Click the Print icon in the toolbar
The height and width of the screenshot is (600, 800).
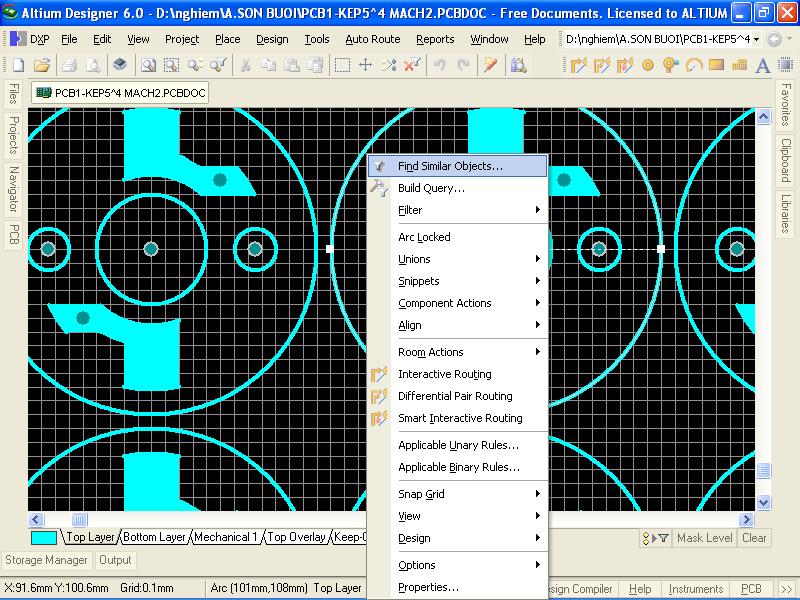click(70, 65)
